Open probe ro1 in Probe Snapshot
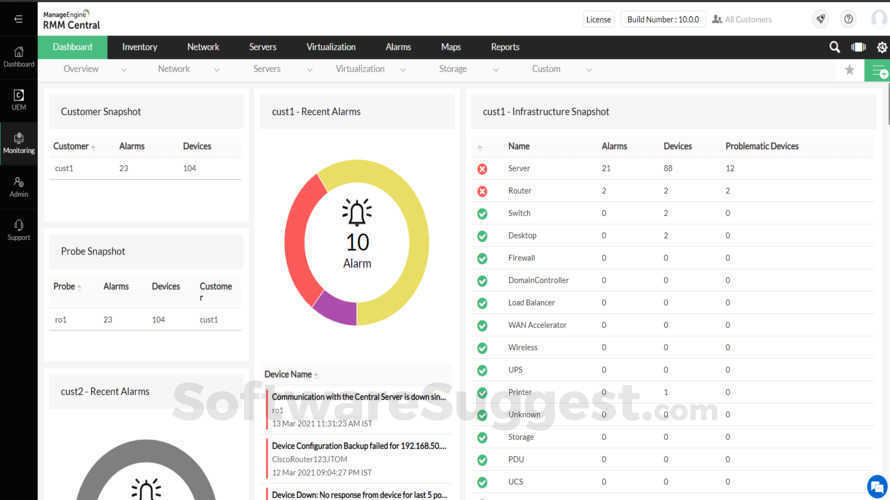The image size is (890, 500). (61, 320)
